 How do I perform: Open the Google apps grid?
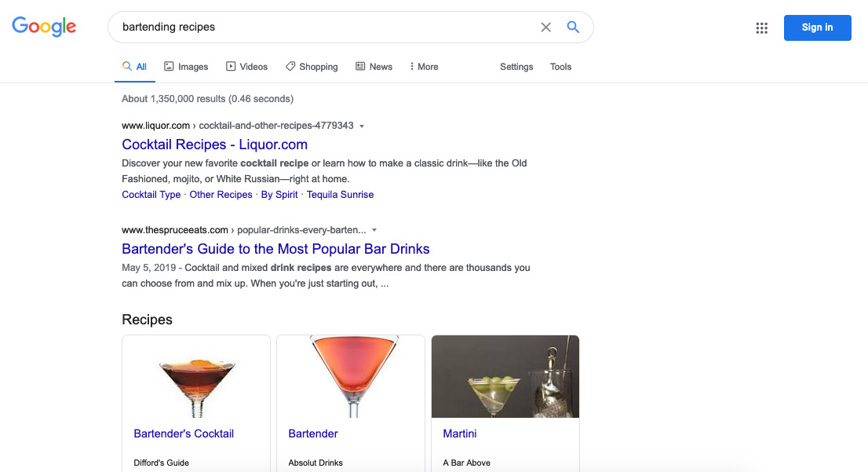pos(762,27)
